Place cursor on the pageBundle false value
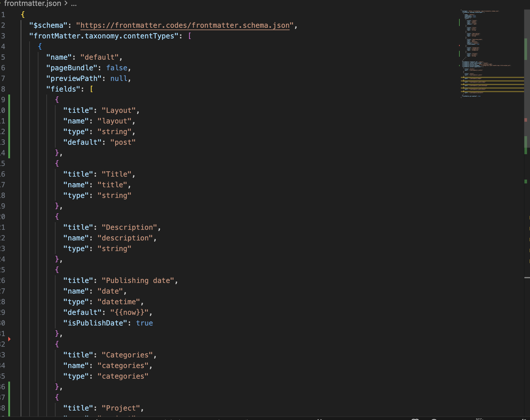The image size is (530, 420). pos(117,68)
